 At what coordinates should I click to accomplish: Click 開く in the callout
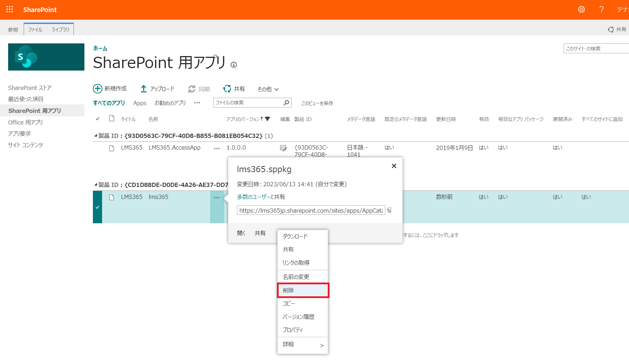point(241,233)
